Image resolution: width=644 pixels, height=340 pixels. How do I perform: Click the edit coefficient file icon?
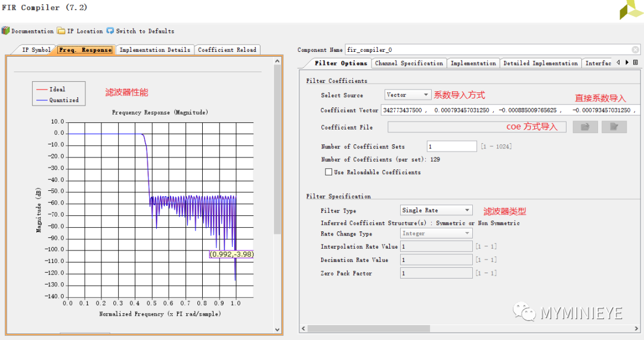[x=614, y=126]
